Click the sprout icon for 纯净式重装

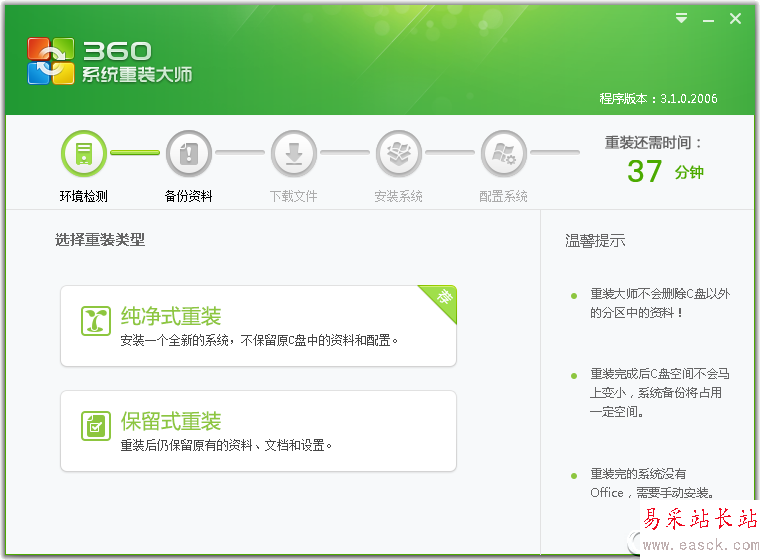[x=96, y=320]
